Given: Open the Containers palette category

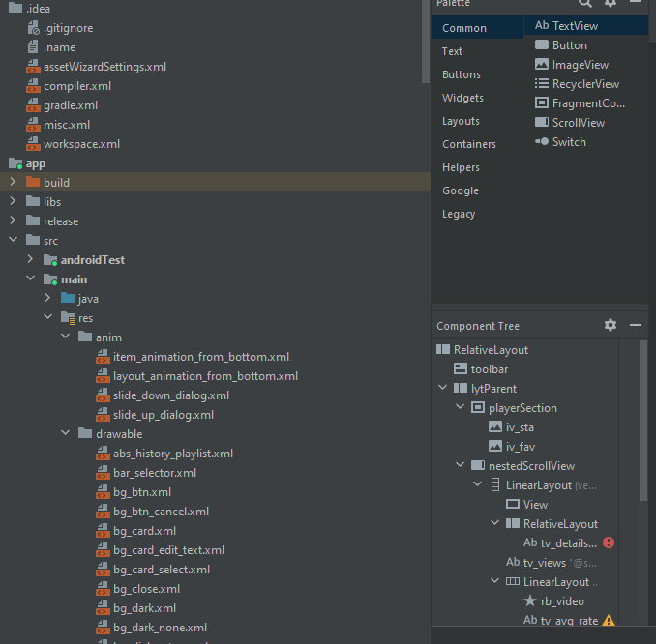Looking at the screenshot, I should pos(469,144).
